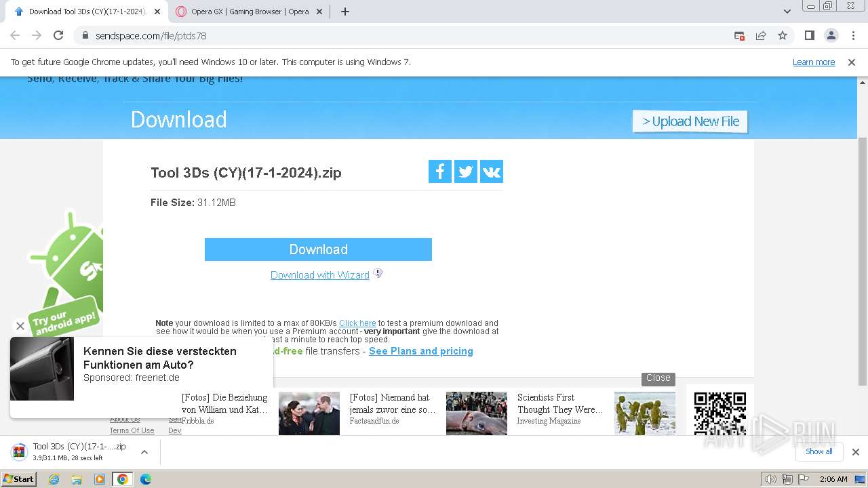Screen dimensions: 868x488
Task: Expand options for Tool 3Ds zip download
Action: (144, 452)
